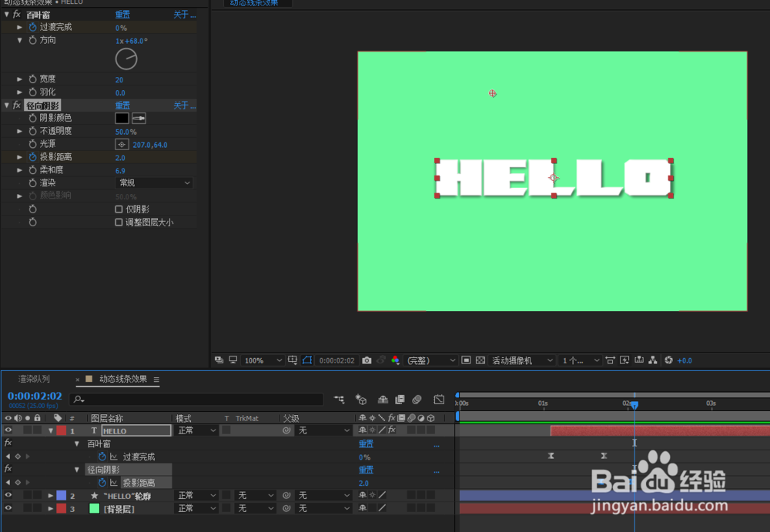Open comp flowchart icon in viewer
This screenshot has height=532, width=770.
pos(653,360)
